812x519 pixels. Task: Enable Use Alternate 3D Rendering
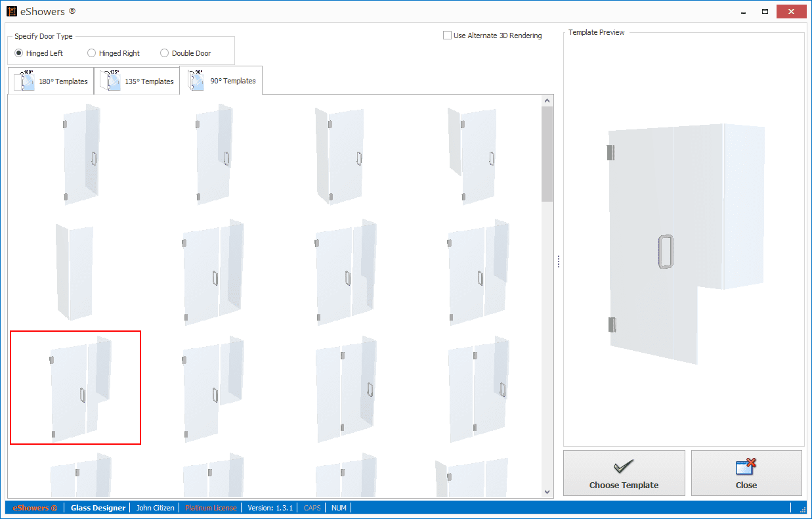448,35
